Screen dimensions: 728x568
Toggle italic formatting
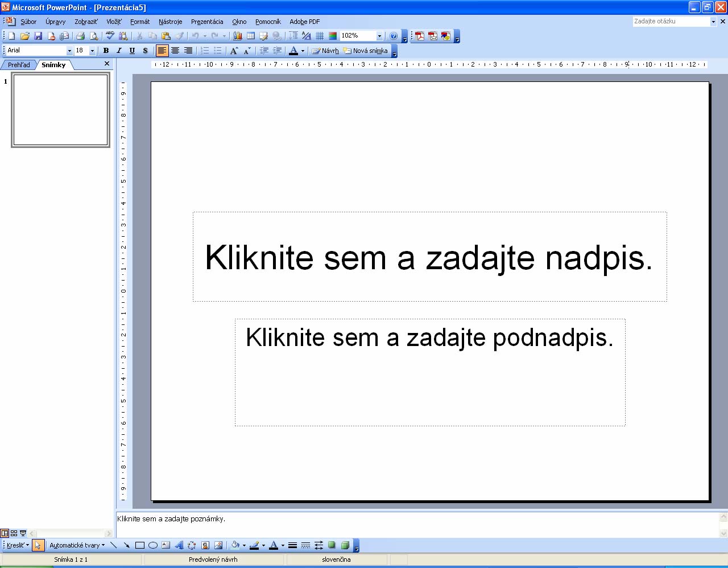point(119,51)
